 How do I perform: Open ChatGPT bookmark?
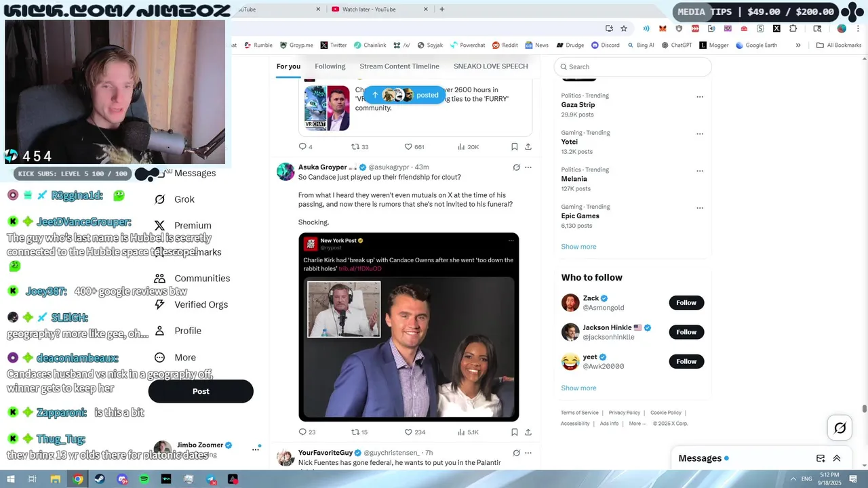pyautogui.click(x=676, y=45)
